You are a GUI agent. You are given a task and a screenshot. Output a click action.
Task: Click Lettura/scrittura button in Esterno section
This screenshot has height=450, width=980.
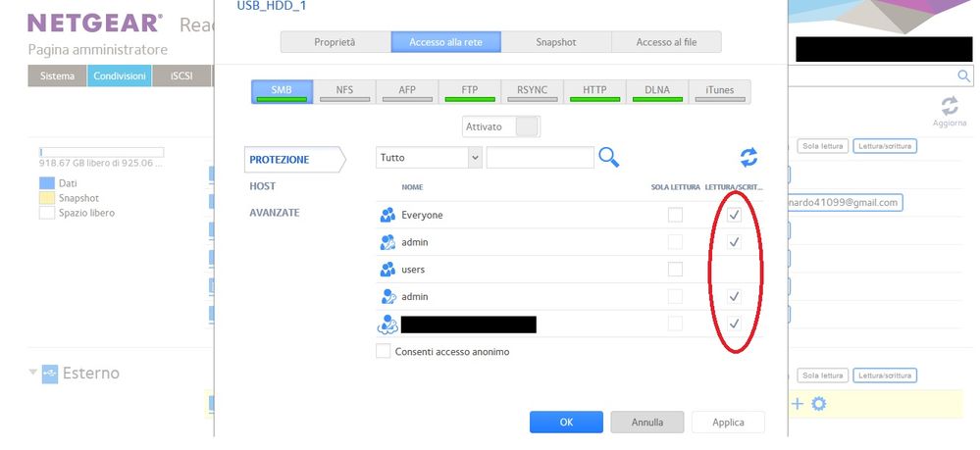click(x=885, y=375)
